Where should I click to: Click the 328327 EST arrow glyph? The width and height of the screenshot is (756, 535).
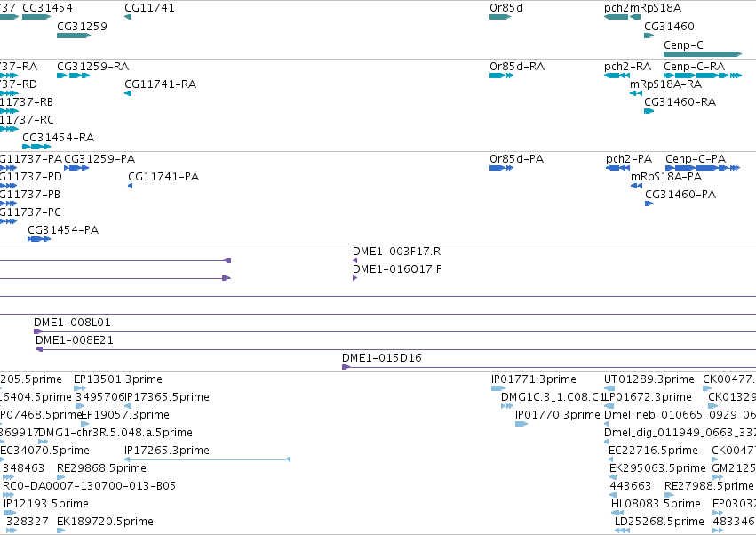pyautogui.click(x=12, y=531)
